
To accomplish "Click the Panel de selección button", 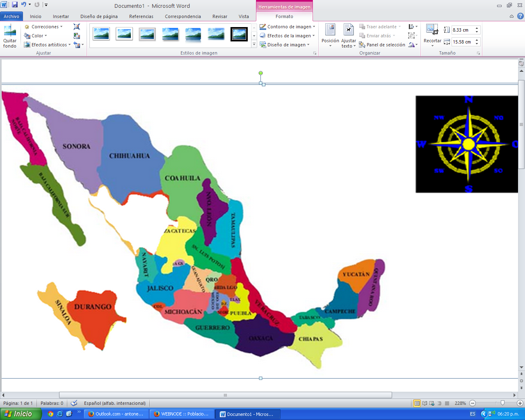I will tap(382, 45).
